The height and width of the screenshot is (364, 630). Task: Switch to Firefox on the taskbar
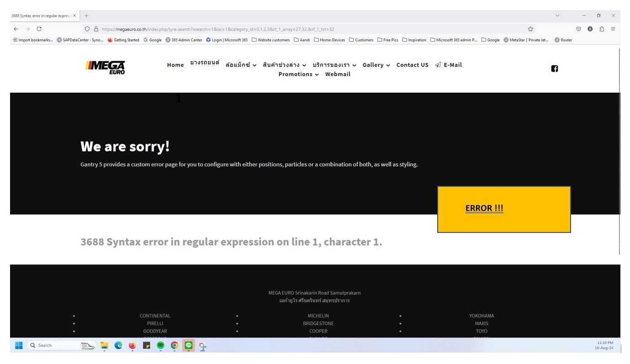pos(132,346)
